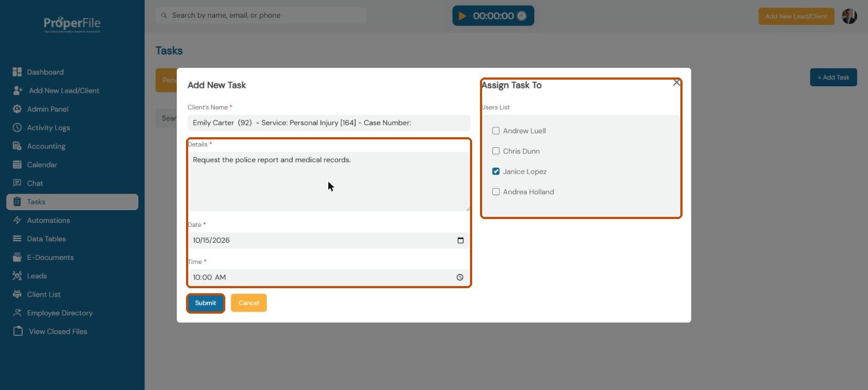Click the Client's Name field
Viewport: 868px width, 390px height.
click(329, 123)
